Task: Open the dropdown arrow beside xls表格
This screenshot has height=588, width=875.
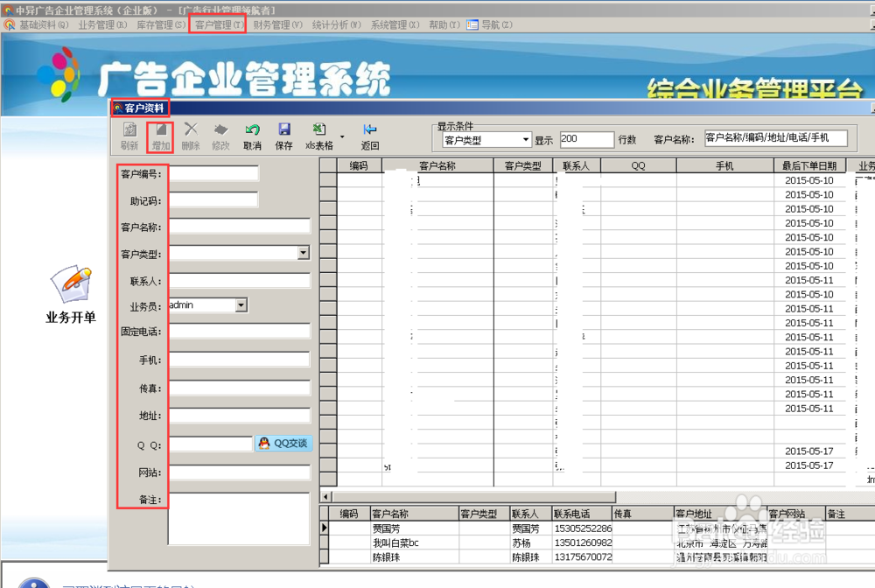Action: point(342,136)
